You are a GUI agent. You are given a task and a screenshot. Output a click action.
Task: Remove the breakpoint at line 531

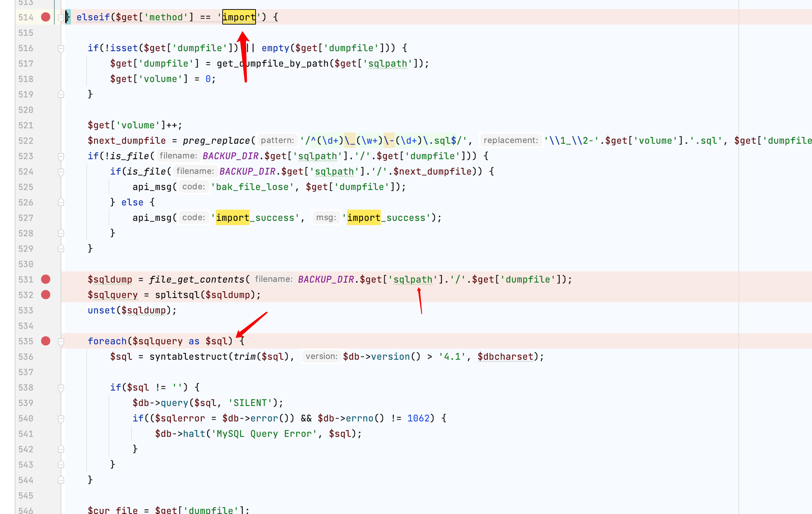46,279
